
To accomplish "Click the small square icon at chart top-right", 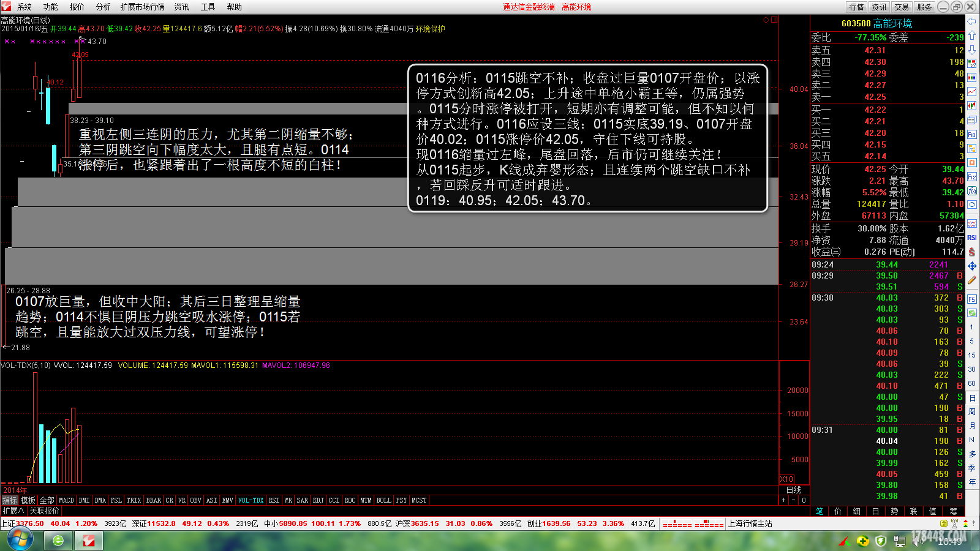I will click(x=774, y=20).
